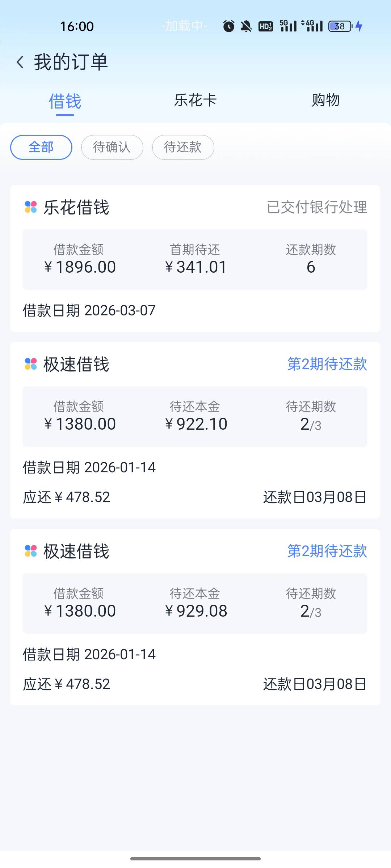Image resolution: width=391 pixels, height=868 pixels.
Task: Select the 待还款 filter chip
Action: [x=183, y=147]
